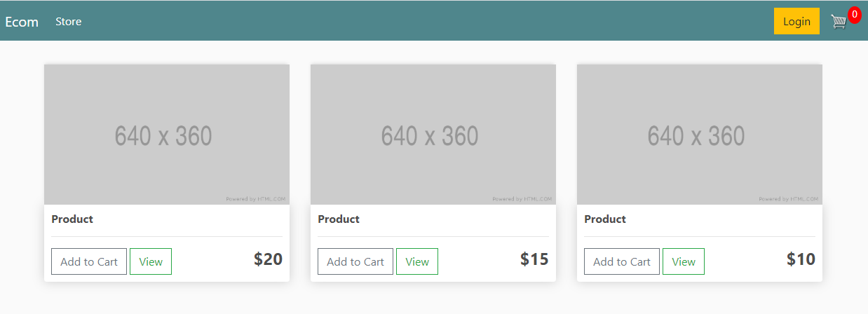This screenshot has height=314, width=868.
Task: Click the $15 price label
Action: click(x=534, y=259)
